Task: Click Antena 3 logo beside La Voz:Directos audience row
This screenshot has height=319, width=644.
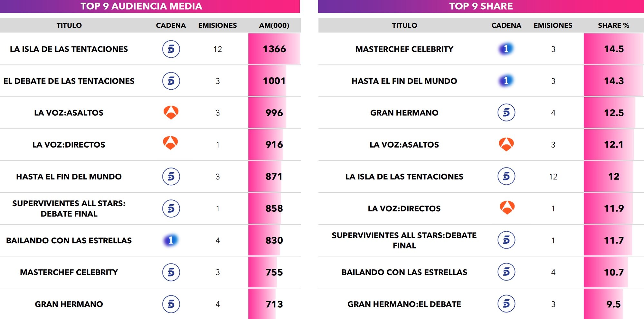Action: pos(170,143)
